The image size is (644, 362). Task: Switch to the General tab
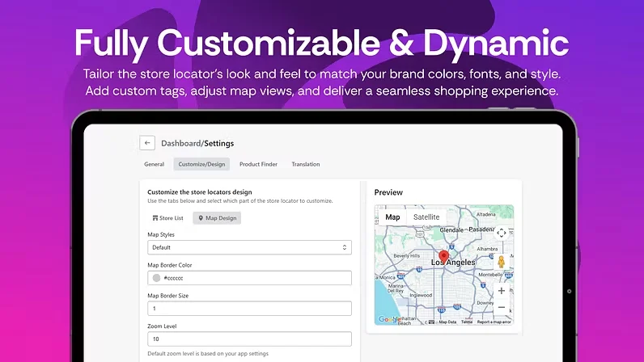click(x=154, y=164)
